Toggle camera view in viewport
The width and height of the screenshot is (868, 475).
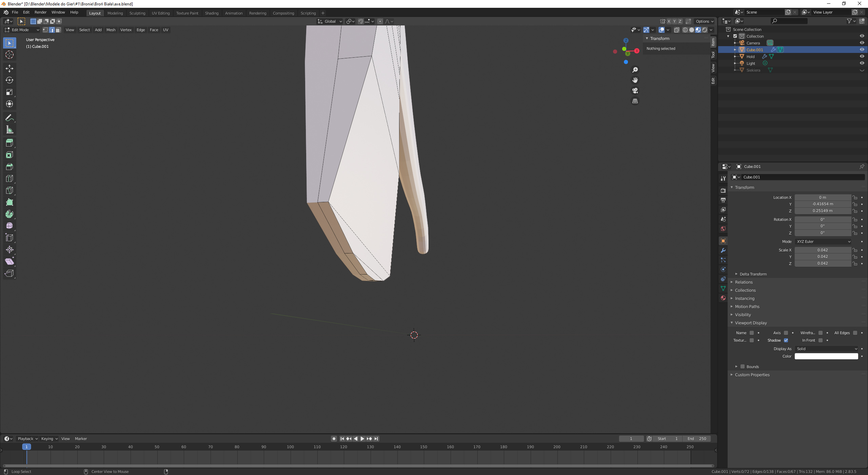[635, 91]
